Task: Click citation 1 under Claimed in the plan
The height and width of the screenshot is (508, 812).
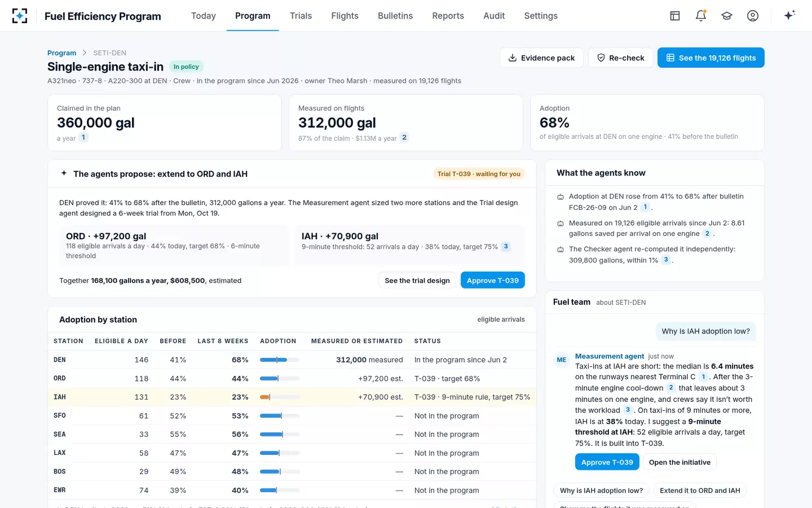Action: click(x=83, y=138)
